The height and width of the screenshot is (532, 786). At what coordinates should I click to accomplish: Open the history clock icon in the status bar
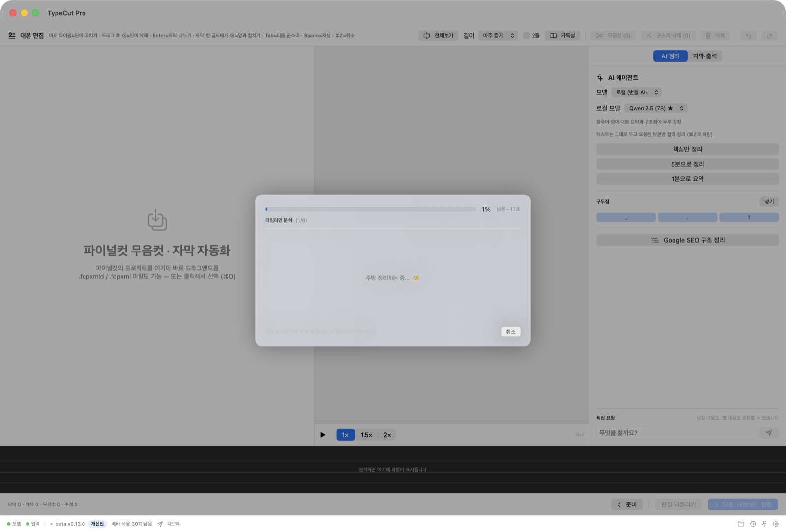753,524
